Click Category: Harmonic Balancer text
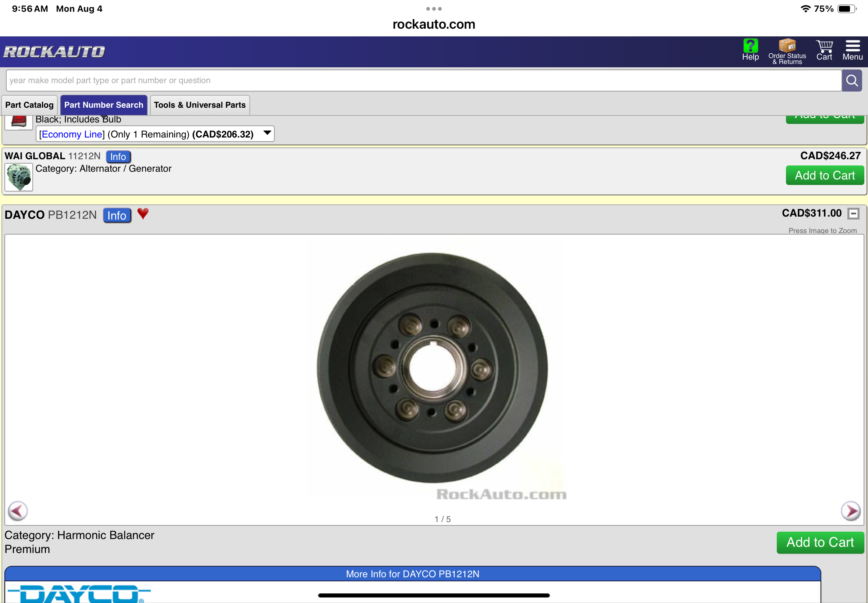Screen dimensions: 868x603 [x=79, y=535]
